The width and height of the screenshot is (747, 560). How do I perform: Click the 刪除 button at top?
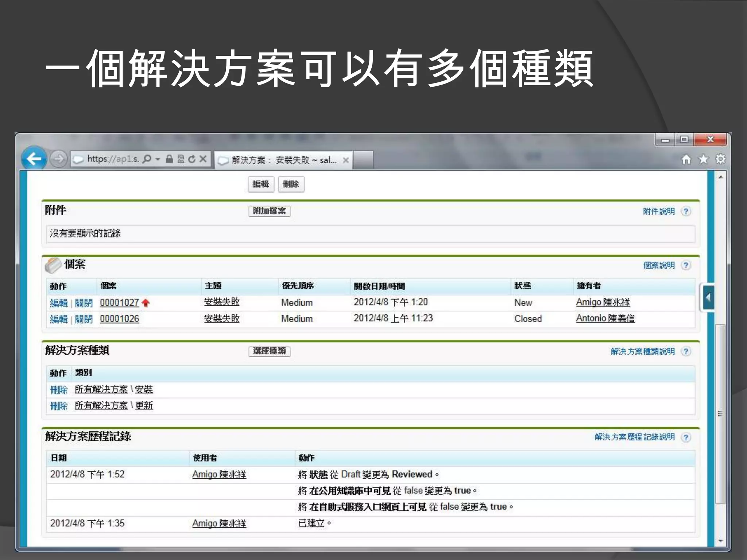click(x=291, y=184)
